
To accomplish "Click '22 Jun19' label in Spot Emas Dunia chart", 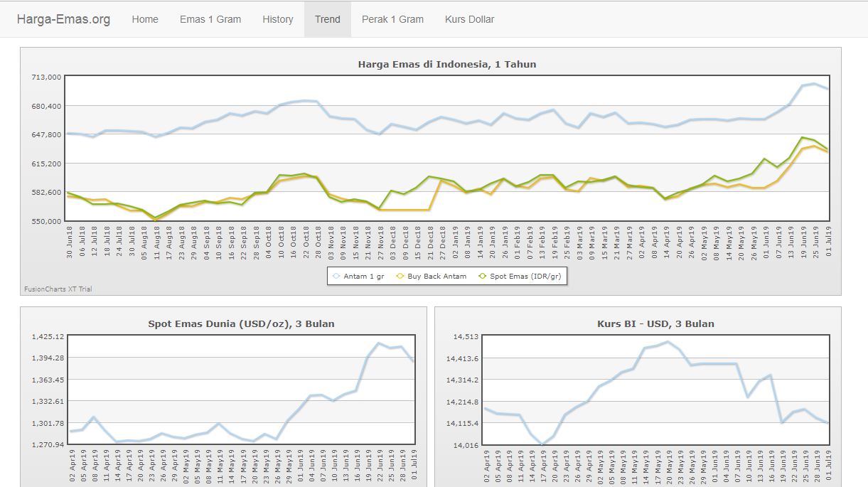I will coord(380,466).
